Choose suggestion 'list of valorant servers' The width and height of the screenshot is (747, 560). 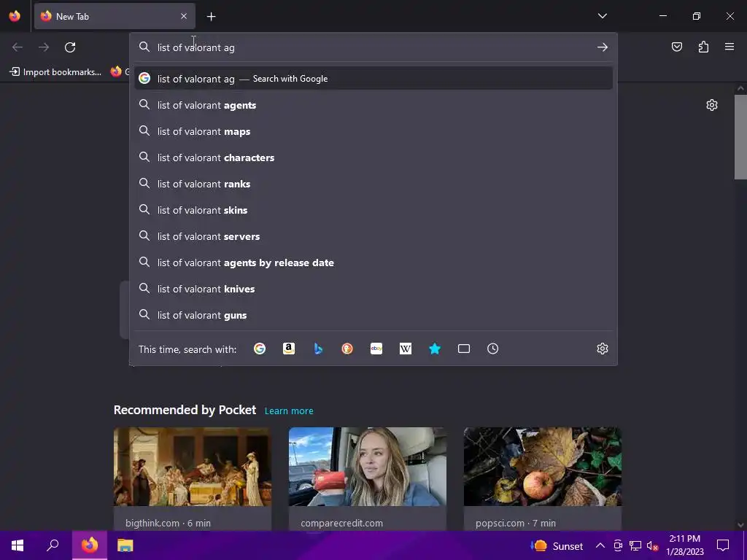[373, 236]
